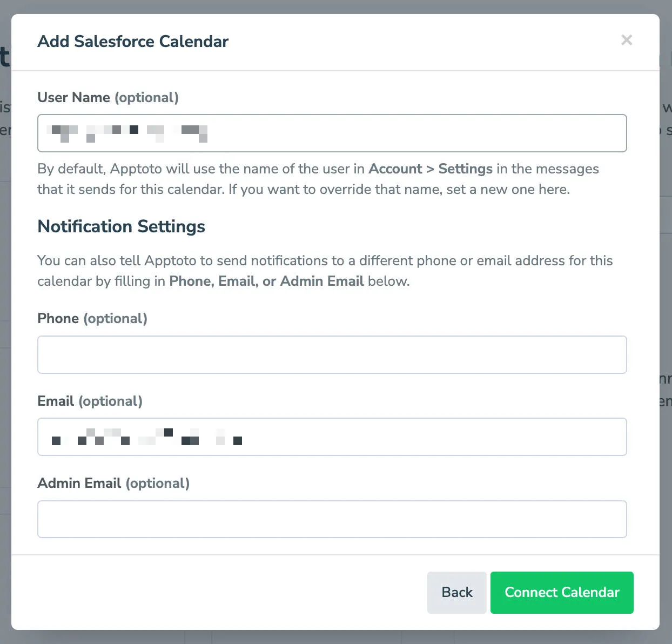Image resolution: width=672 pixels, height=644 pixels.
Task: Click the User Name (optional) label
Action: (x=108, y=97)
